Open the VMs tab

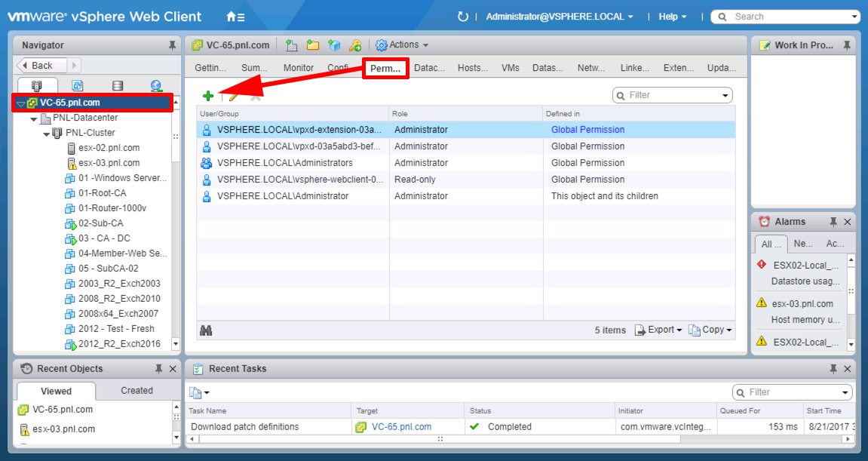pyautogui.click(x=511, y=68)
